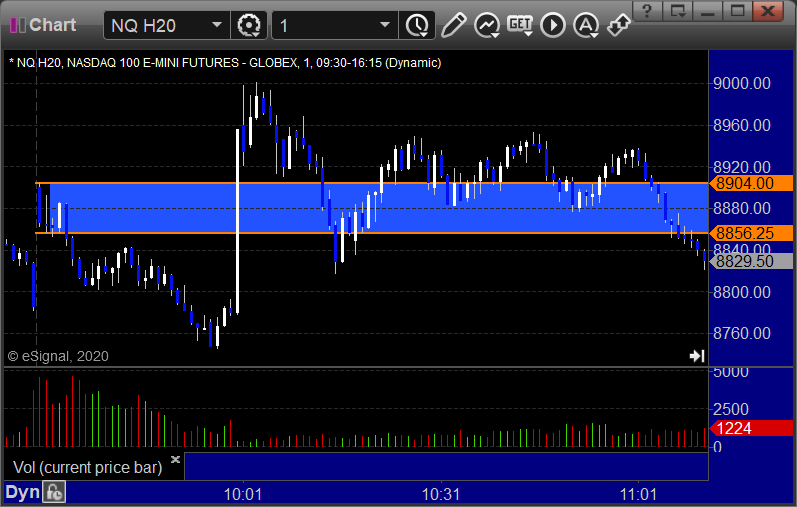The height and width of the screenshot is (507, 797).
Task: Toggle the lock icon next to Dyn
Action: tap(54, 492)
